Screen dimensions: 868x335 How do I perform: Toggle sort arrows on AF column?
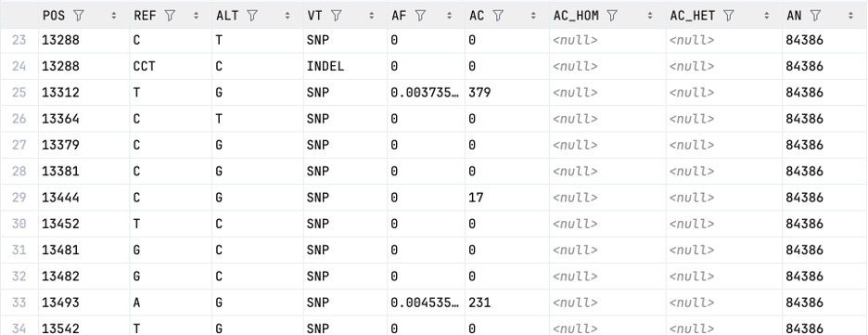click(449, 16)
